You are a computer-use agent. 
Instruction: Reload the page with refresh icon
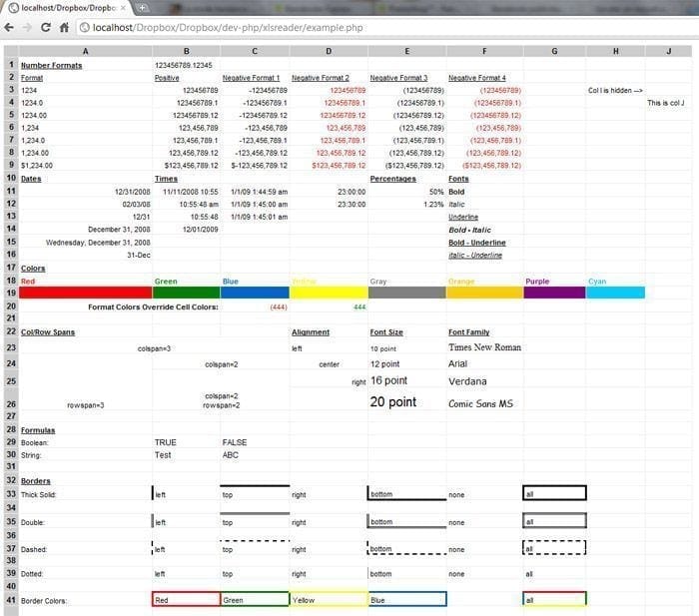coord(46,28)
